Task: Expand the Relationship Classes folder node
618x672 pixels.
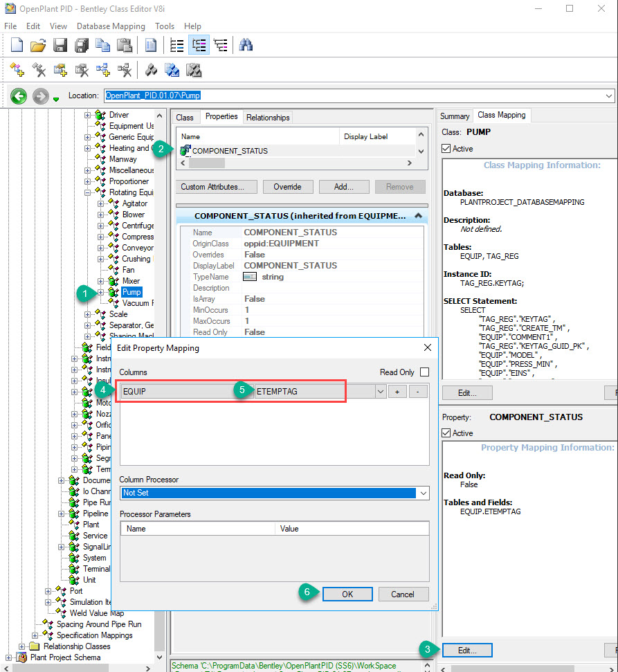Action: (22, 646)
